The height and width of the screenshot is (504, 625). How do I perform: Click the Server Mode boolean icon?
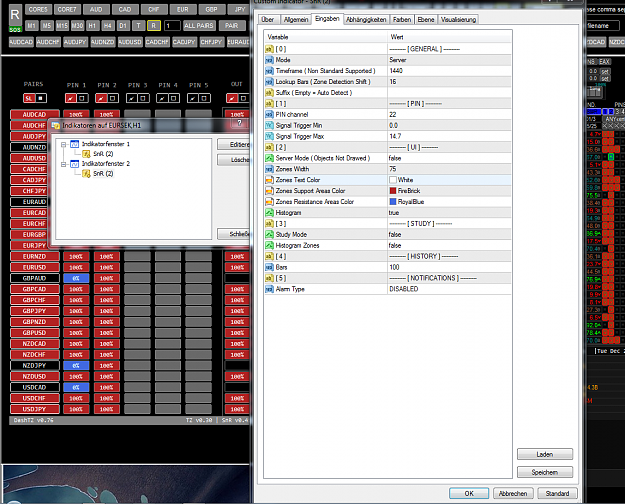click(x=269, y=158)
